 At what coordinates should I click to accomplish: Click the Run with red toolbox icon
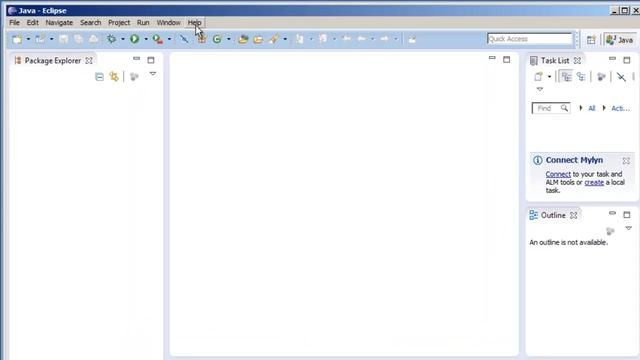click(x=158, y=39)
